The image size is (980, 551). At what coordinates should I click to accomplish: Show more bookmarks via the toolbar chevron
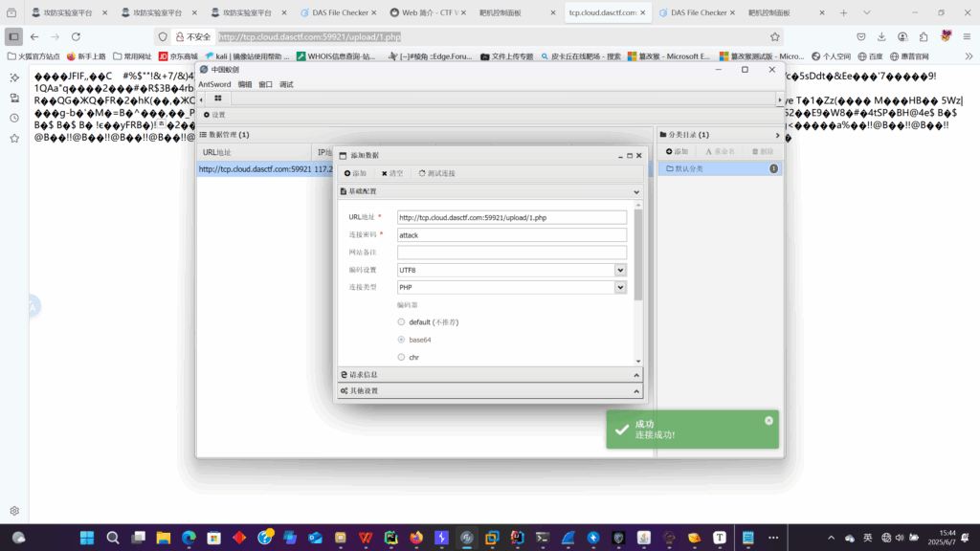click(969, 56)
